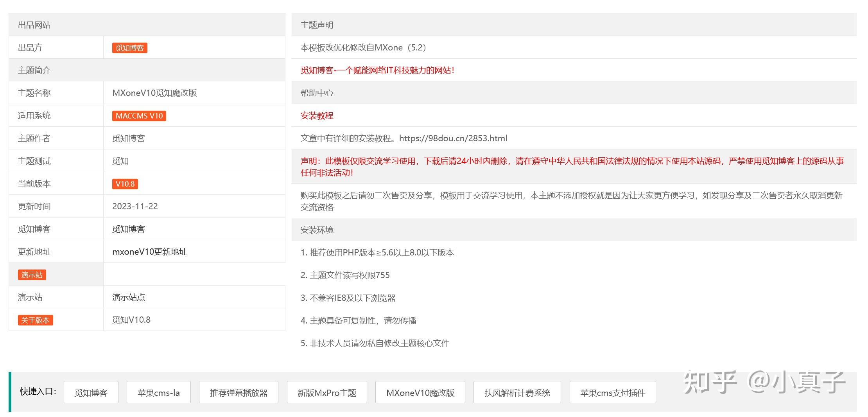Select the MACCMS V10 orange badge

point(139,115)
